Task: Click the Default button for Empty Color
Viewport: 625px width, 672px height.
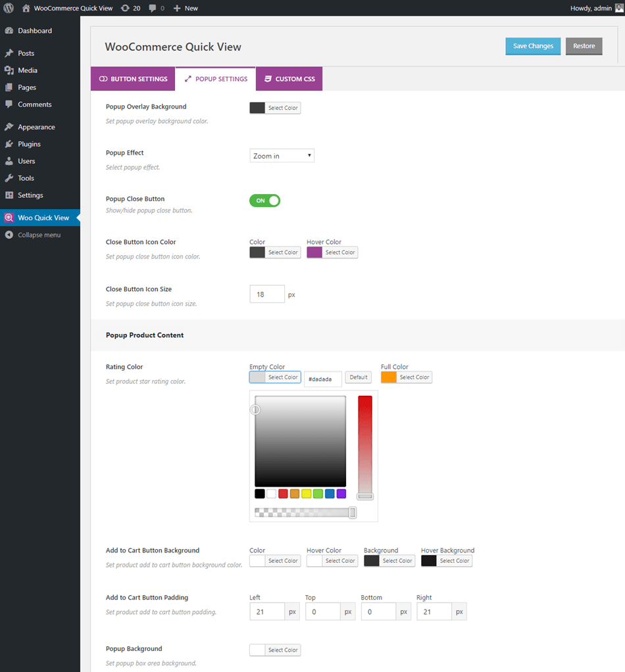Action: point(359,377)
